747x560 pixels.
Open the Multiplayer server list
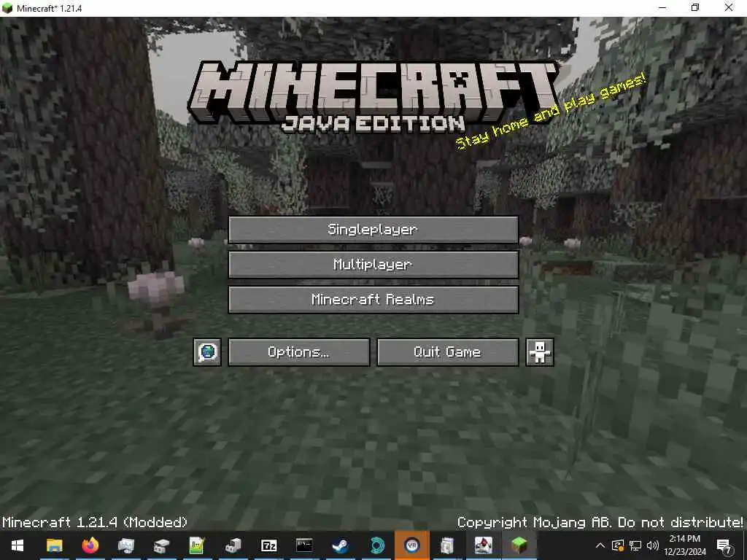(x=373, y=264)
